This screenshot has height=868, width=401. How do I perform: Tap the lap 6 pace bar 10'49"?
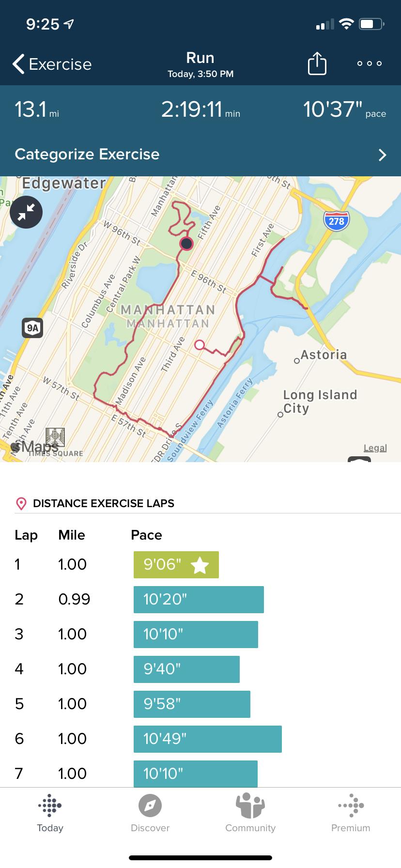pos(207,739)
